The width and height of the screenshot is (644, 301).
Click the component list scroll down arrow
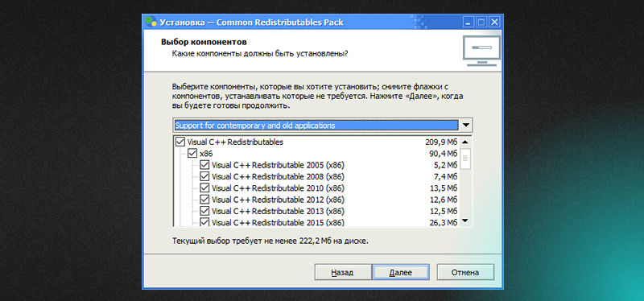point(465,221)
